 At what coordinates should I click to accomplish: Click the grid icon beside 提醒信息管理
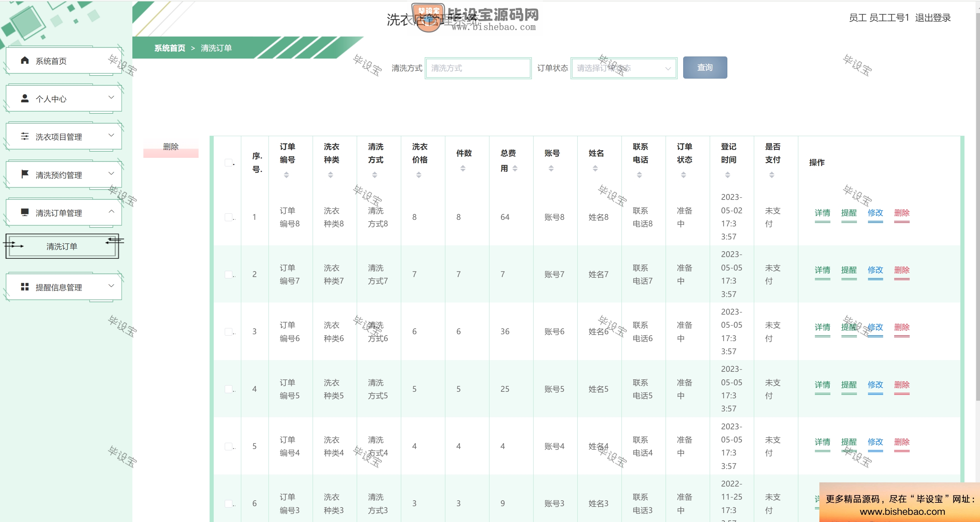point(25,287)
